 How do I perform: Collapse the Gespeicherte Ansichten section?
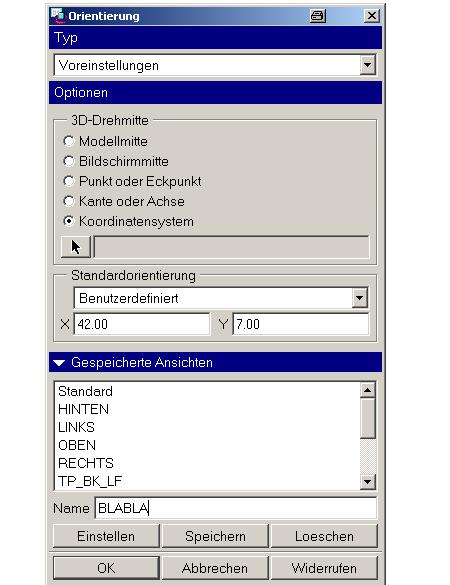pos(59,363)
